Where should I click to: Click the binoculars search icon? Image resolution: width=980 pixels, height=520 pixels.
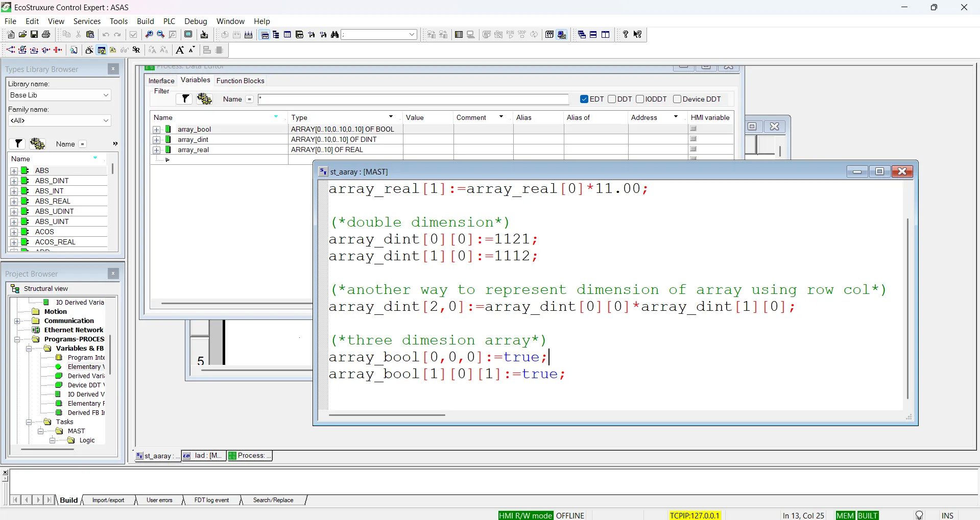pos(335,35)
